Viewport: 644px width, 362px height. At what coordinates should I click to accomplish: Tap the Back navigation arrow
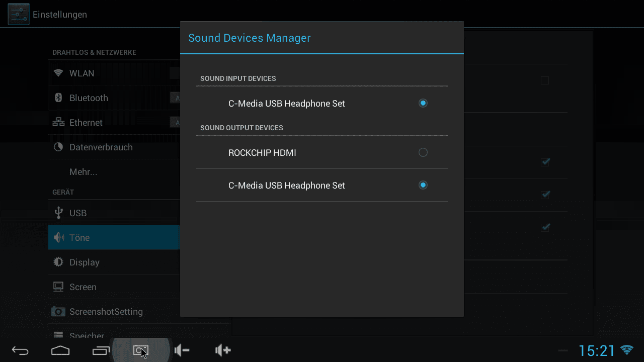[x=20, y=350]
